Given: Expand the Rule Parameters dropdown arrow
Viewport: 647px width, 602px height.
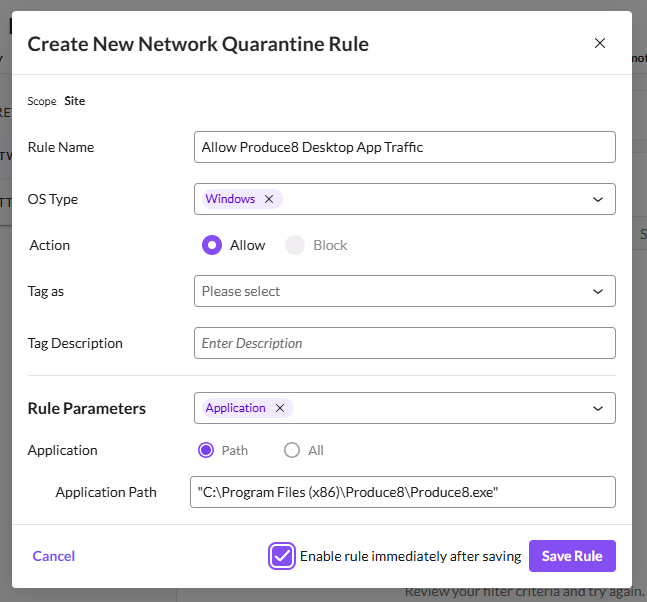Looking at the screenshot, I should coord(598,408).
